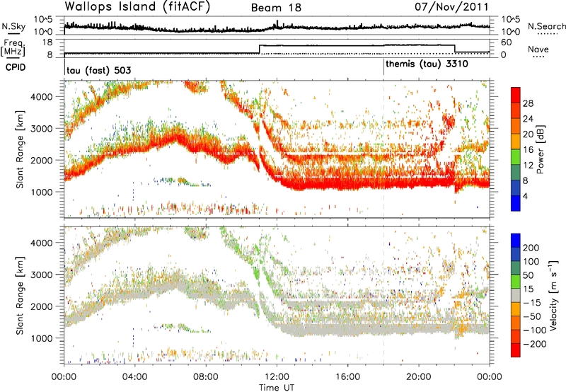Click the Power panel 'Slant Range [km]' label
566x392 pixels.
[20, 149]
